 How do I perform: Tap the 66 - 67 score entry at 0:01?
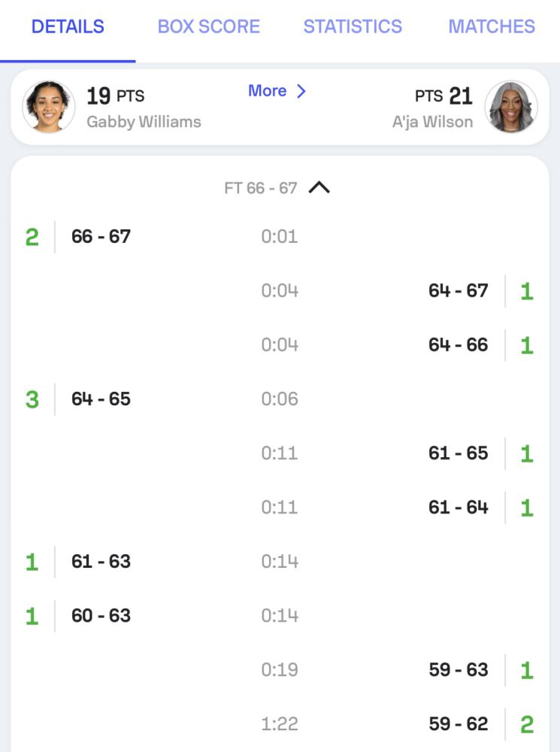click(x=101, y=236)
